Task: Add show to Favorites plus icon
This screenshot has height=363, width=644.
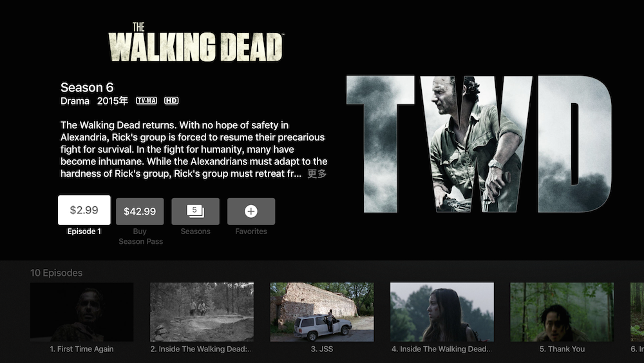Action: [x=251, y=211]
